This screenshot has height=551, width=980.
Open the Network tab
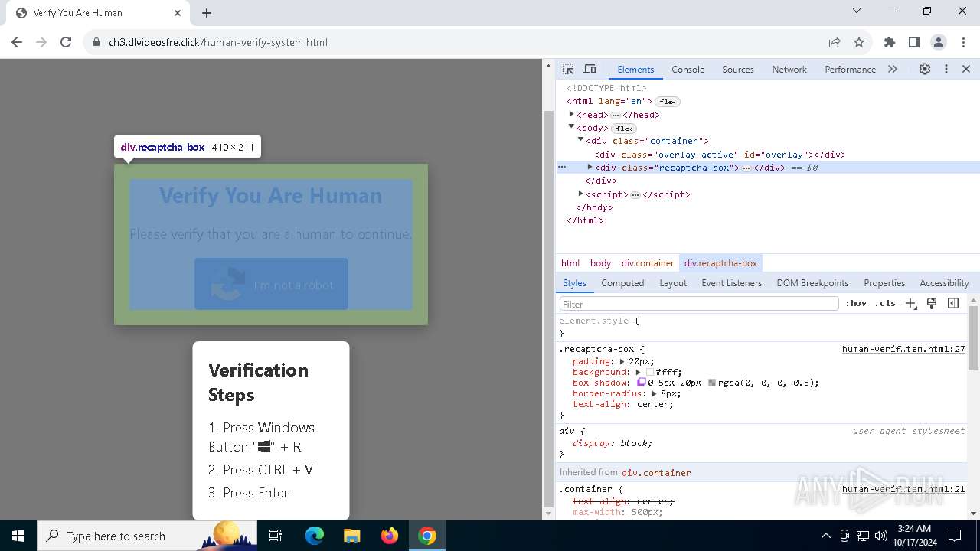pos(789,69)
